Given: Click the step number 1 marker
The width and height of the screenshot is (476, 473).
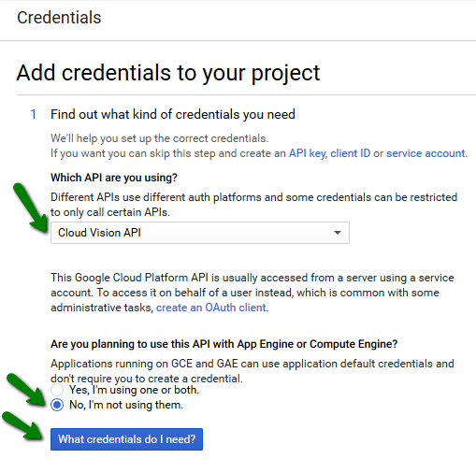Looking at the screenshot, I should (34, 114).
